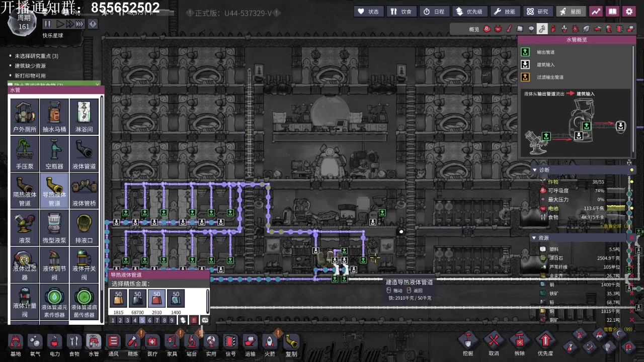Image resolution: width=644 pixels, height=362 pixels.
Task: Select the metal with 1400 available
Action: pos(176,299)
